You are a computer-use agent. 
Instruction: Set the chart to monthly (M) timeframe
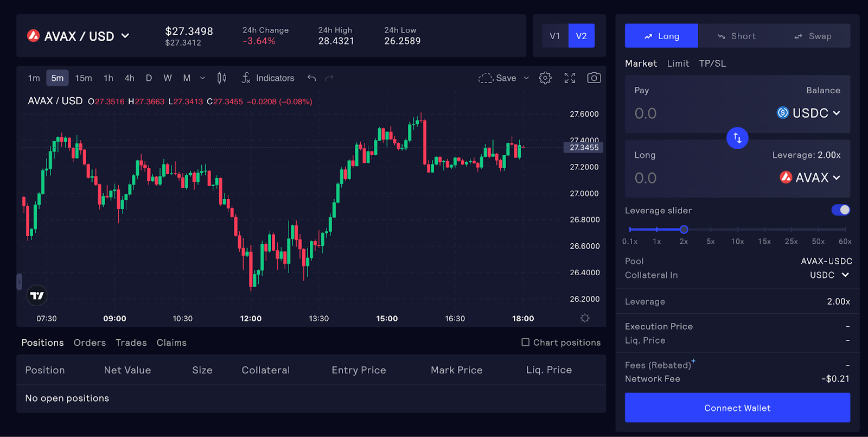(x=187, y=78)
